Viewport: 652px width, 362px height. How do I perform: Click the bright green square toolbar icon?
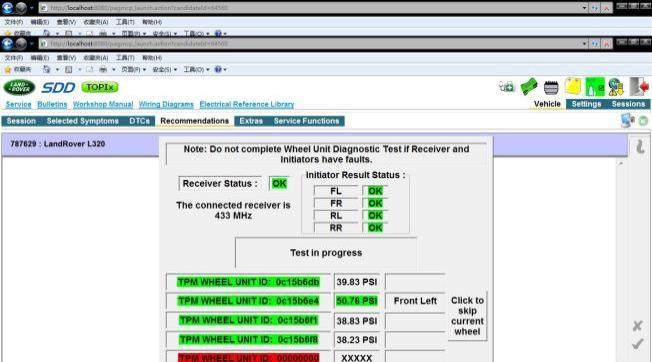(595, 87)
